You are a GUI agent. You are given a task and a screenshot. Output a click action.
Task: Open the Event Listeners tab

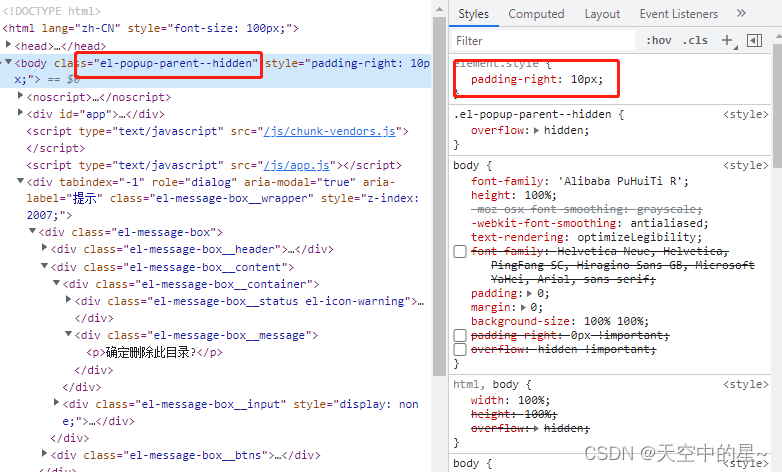pyautogui.click(x=679, y=14)
